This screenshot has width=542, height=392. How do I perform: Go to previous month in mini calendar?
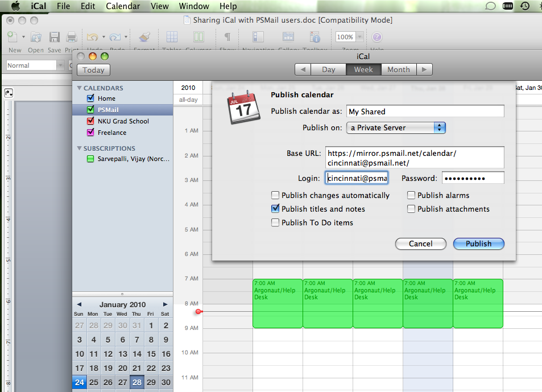tap(79, 304)
